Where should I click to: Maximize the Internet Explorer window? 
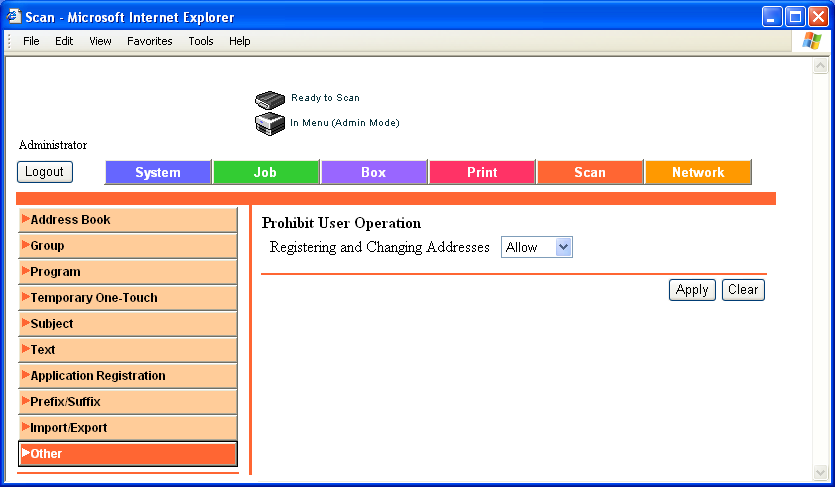point(795,16)
